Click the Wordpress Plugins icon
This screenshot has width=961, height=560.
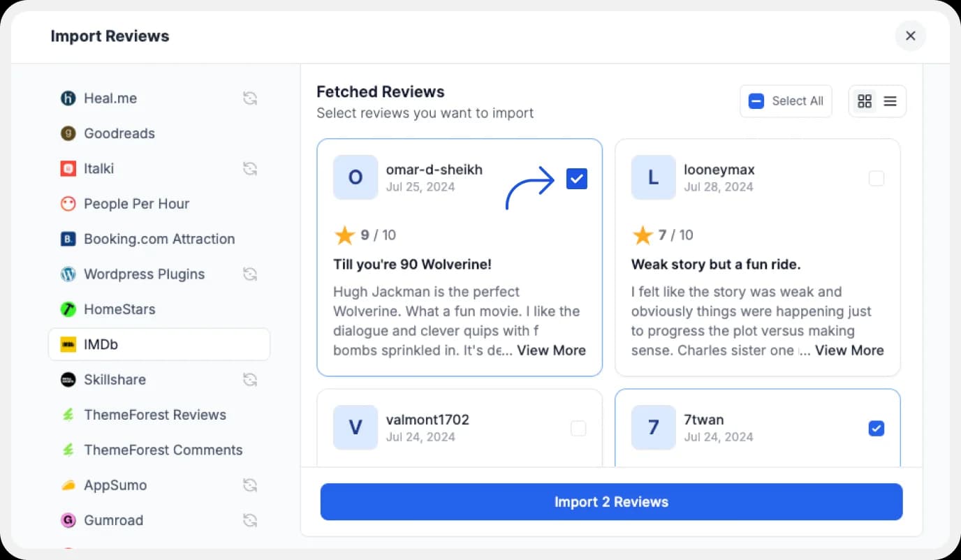coord(68,274)
